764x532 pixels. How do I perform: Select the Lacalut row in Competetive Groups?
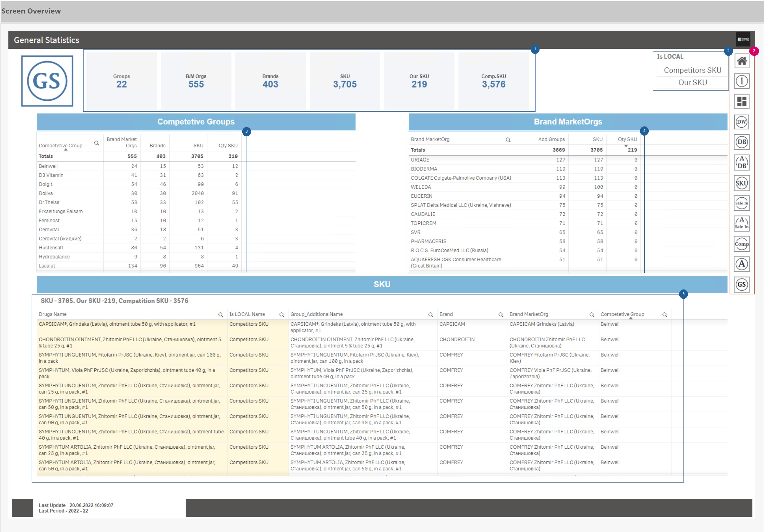click(x=47, y=266)
